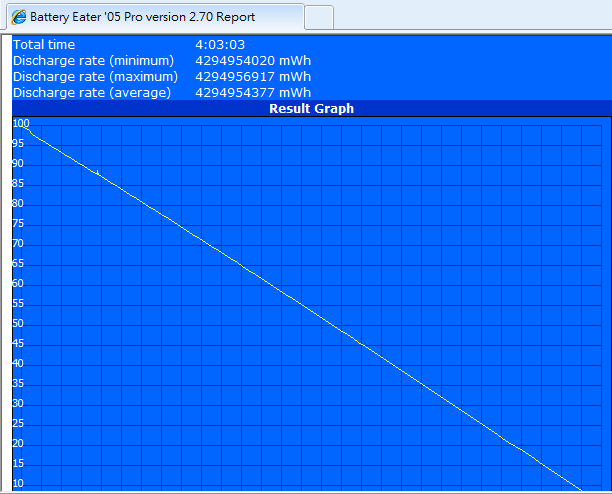Viewport: 612px width, 494px height.
Task: Click the 90 label on the graph axis
Action: pyautogui.click(x=19, y=164)
